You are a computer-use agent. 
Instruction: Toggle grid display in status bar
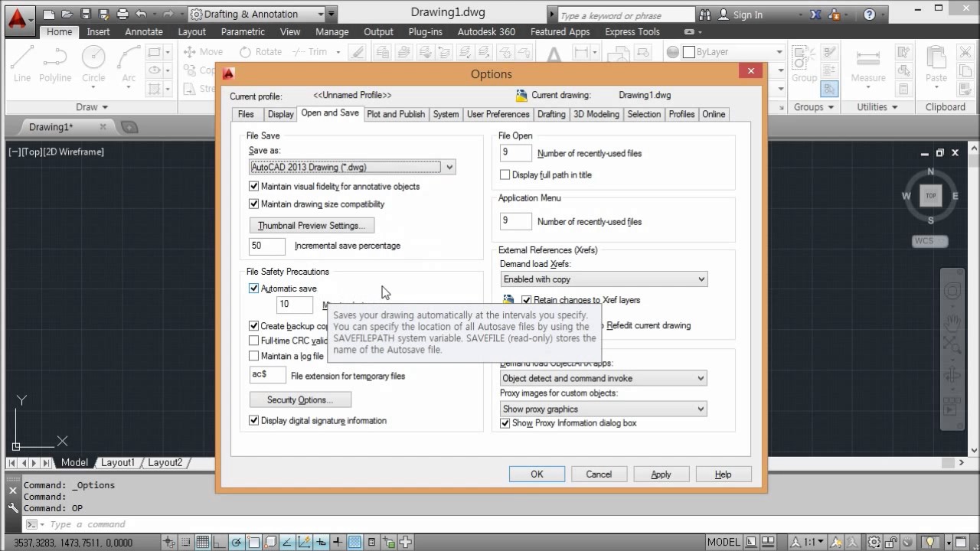(x=203, y=543)
